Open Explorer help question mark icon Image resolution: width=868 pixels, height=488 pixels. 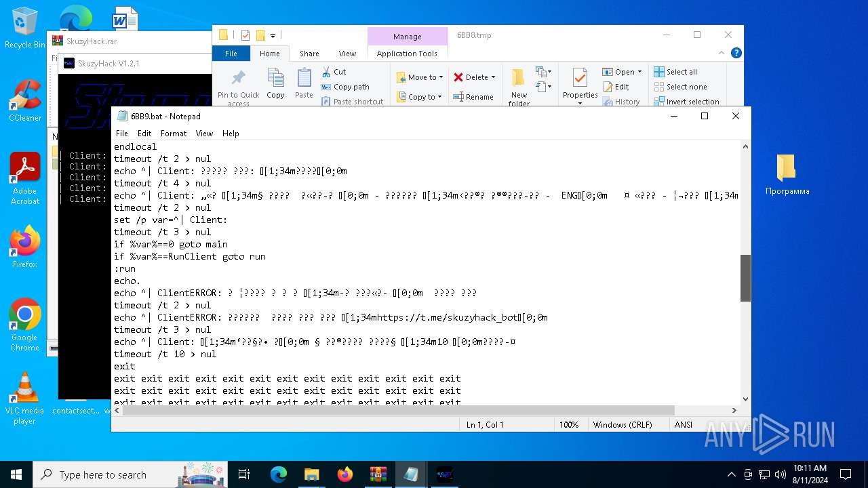(736, 53)
